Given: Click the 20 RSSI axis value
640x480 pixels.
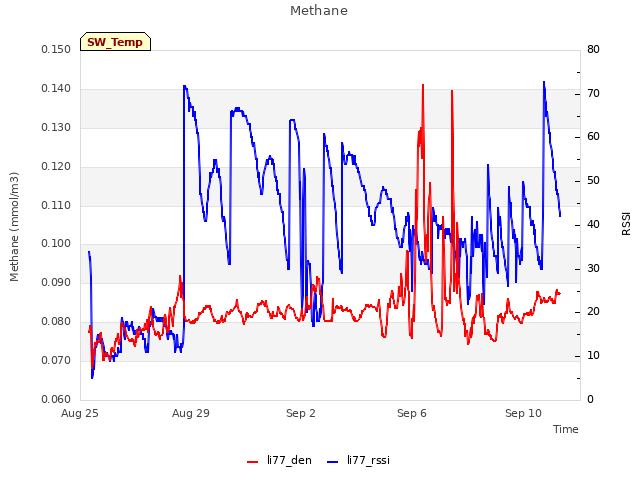Looking at the screenshot, I should [593, 312].
